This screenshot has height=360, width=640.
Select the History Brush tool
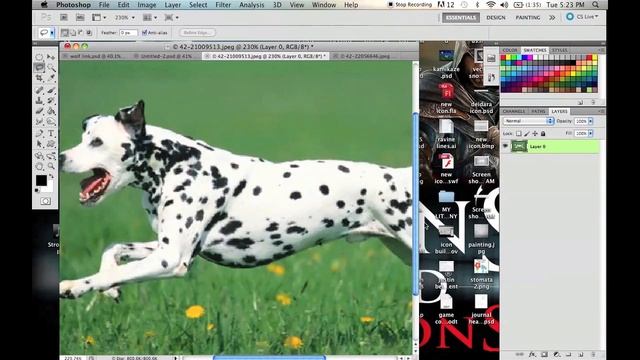pyautogui.click(x=51, y=100)
